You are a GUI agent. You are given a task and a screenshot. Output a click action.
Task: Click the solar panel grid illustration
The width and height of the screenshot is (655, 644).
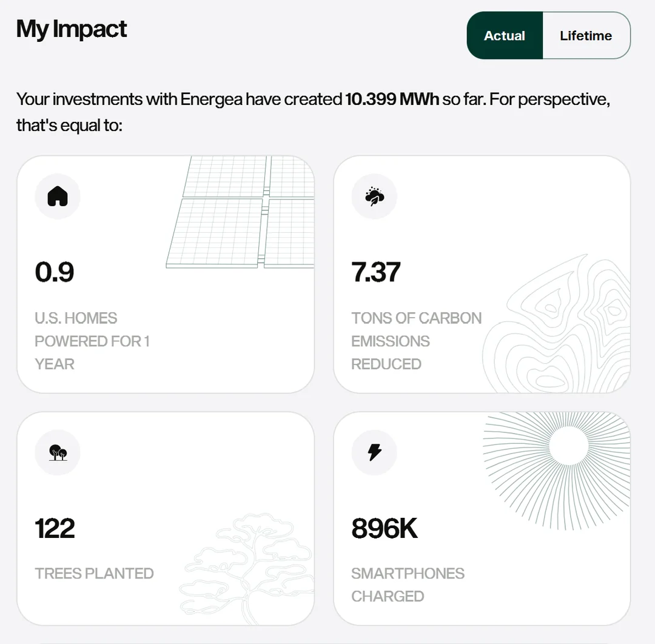243,212
